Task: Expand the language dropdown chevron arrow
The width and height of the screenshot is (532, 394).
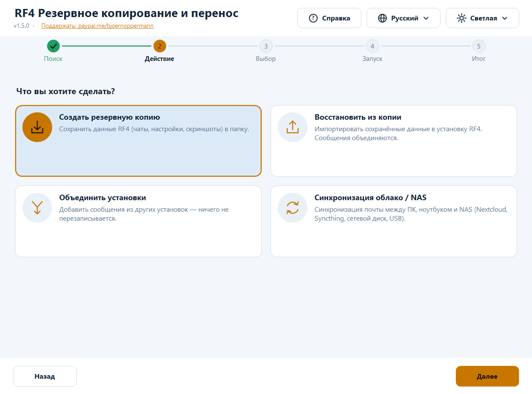Action: tap(426, 18)
